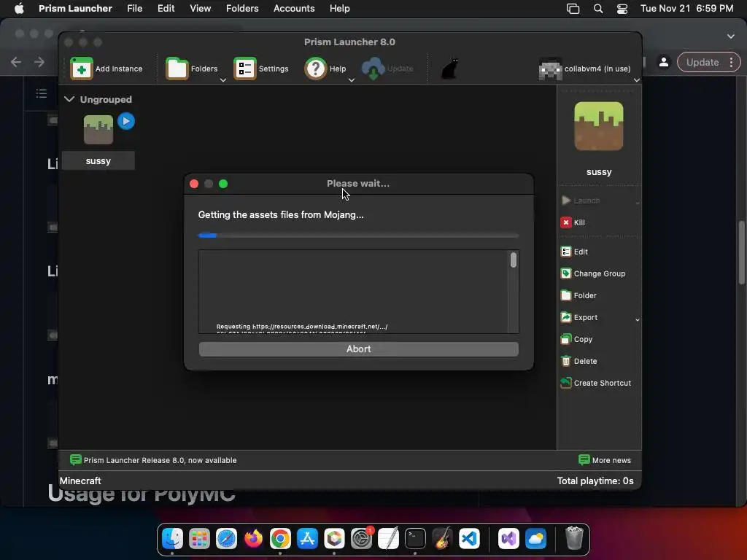Open Terminal from the Dock
Image resolution: width=747 pixels, height=560 pixels.
click(415, 539)
